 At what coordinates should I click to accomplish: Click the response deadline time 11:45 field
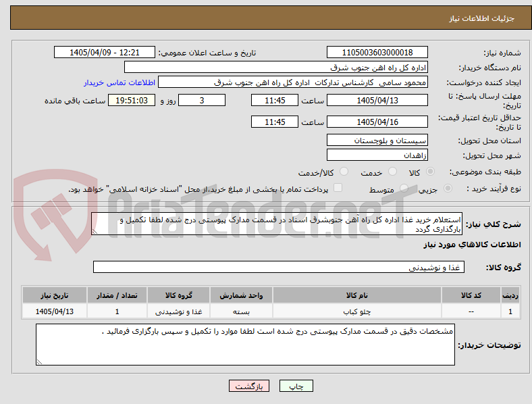275,101
